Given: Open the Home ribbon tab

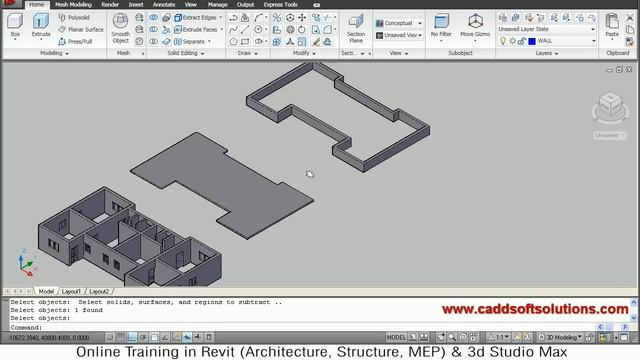Looking at the screenshot, I should (36, 4).
